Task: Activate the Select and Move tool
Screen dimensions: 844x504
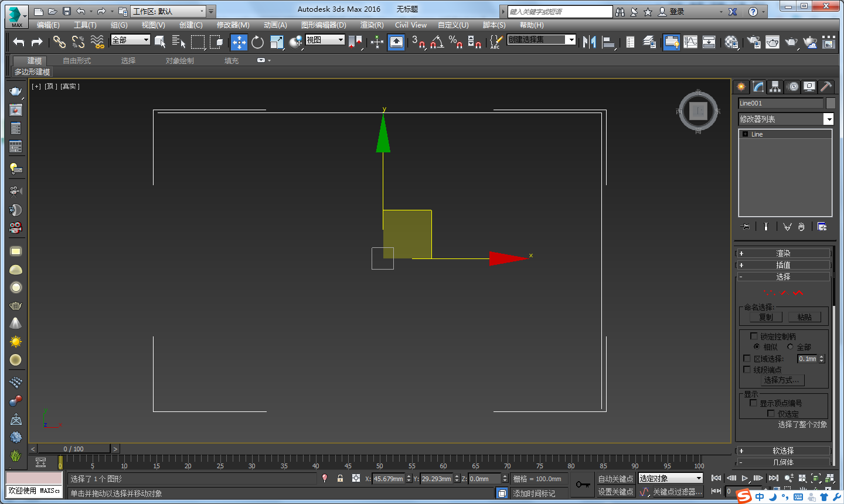Action: click(x=239, y=42)
